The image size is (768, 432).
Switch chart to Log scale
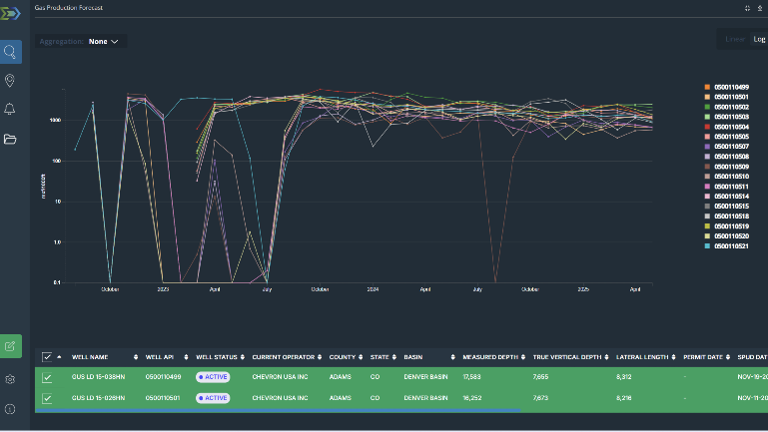tap(759, 39)
